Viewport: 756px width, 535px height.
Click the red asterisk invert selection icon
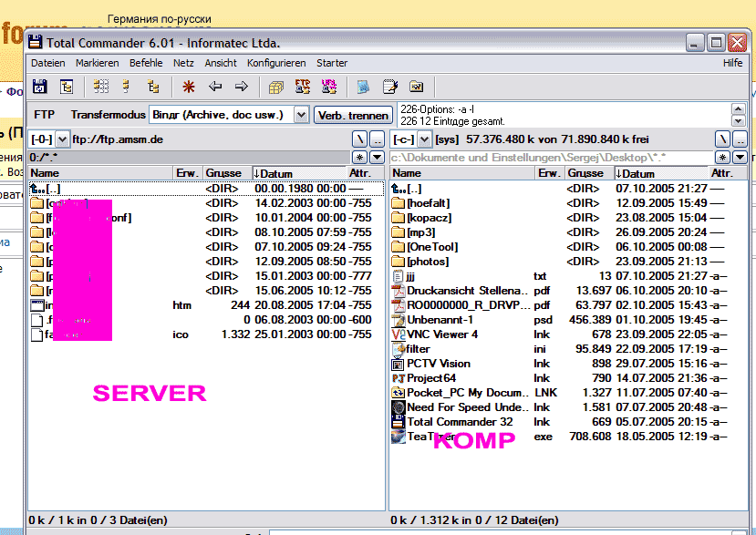189,87
